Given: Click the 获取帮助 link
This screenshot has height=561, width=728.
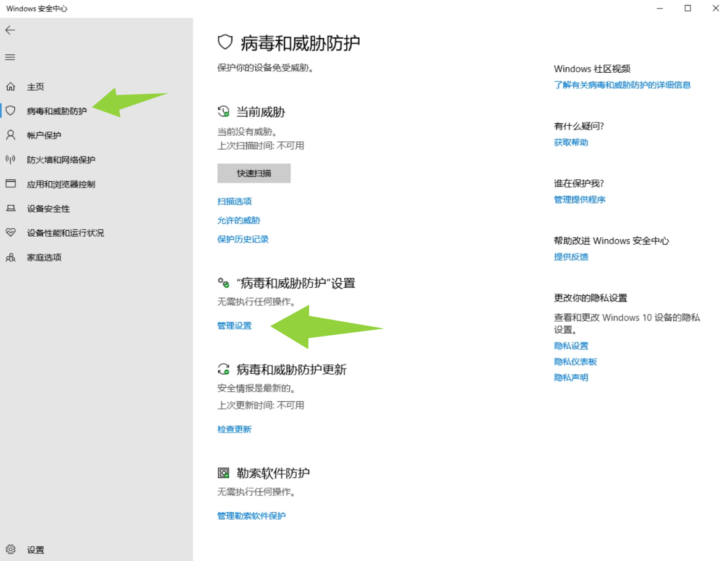Looking at the screenshot, I should click(571, 142).
